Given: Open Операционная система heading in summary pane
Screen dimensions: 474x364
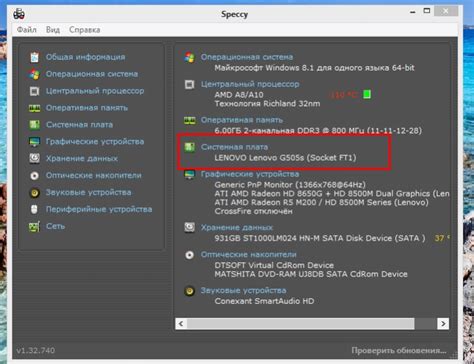Looking at the screenshot, I should (x=247, y=57).
